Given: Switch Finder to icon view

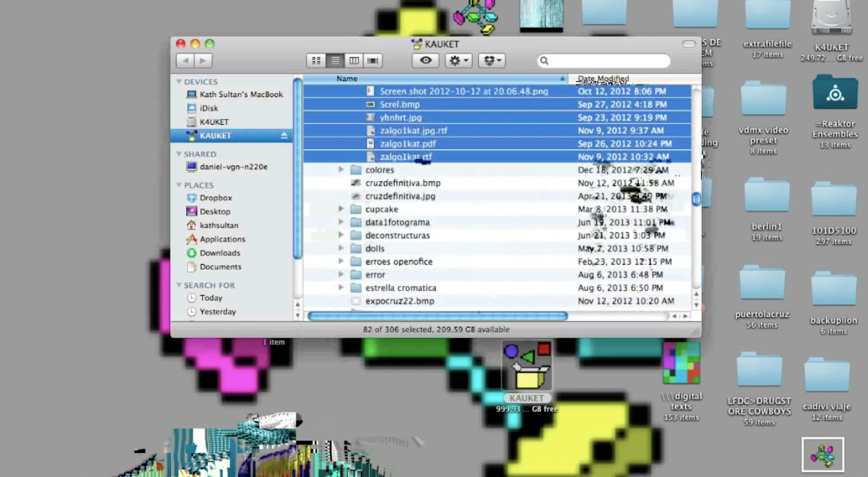Looking at the screenshot, I should point(317,60).
